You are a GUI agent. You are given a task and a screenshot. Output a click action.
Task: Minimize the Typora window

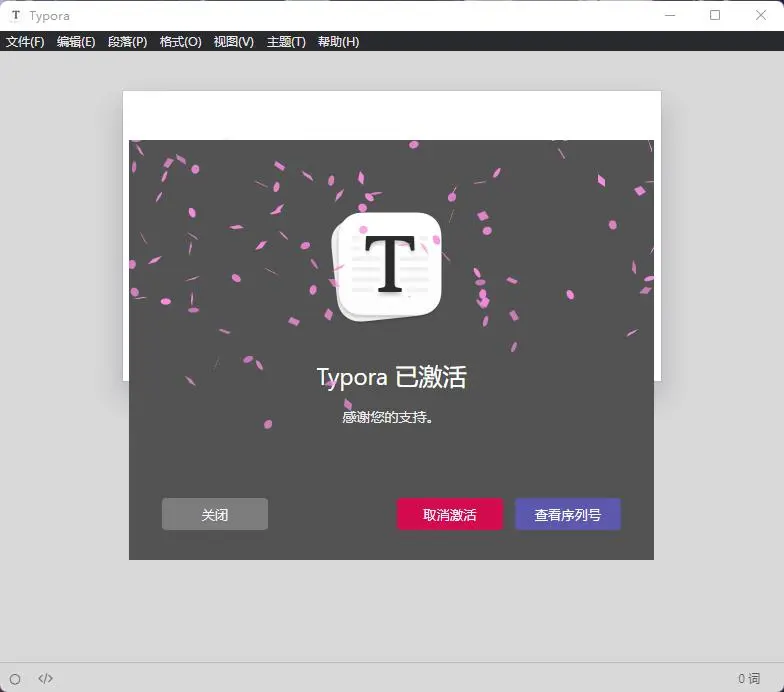point(670,16)
